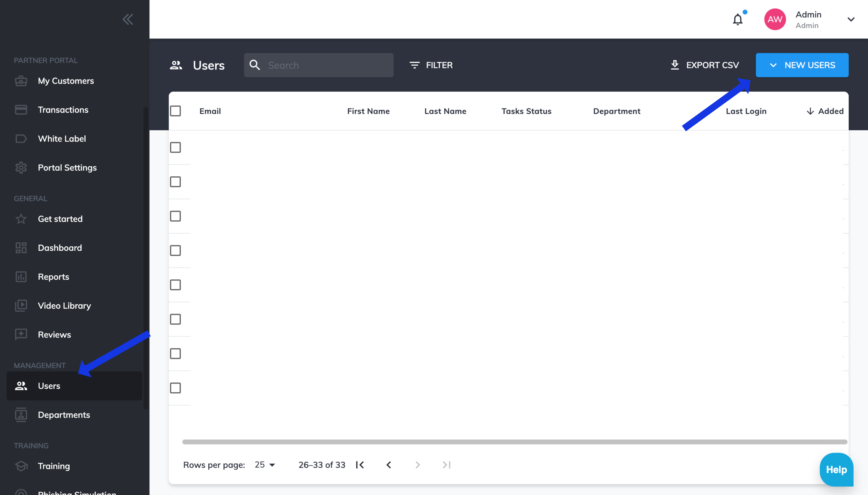Select the header checkbox to select all users
Screen dimensions: 868x495
176,110
